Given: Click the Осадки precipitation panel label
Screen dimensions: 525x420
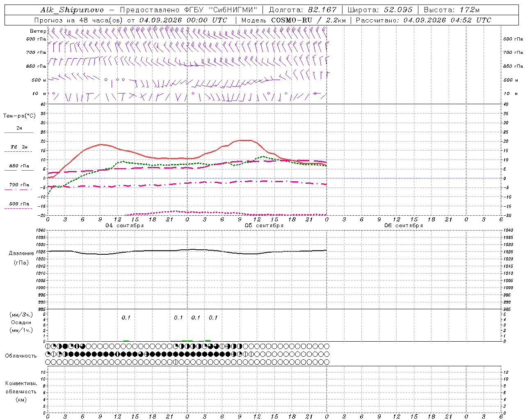Looking at the screenshot, I should [21, 322].
